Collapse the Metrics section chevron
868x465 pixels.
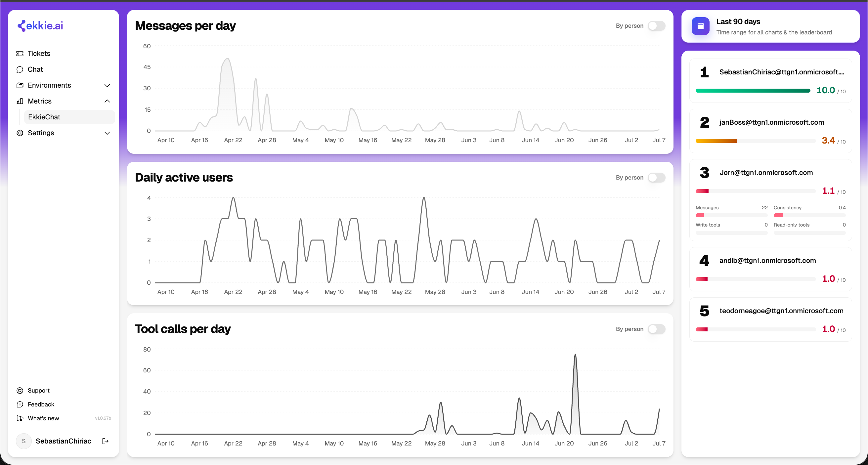[107, 101]
